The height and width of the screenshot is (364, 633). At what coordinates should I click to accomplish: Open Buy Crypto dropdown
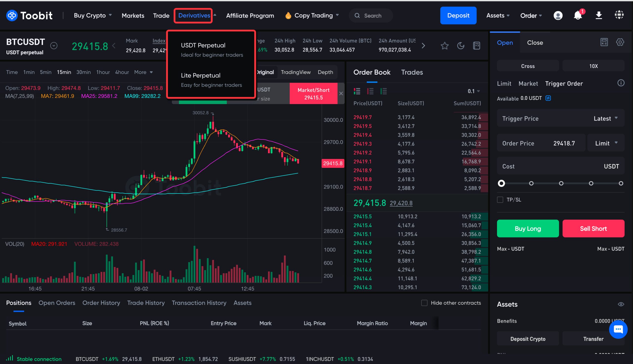click(93, 16)
